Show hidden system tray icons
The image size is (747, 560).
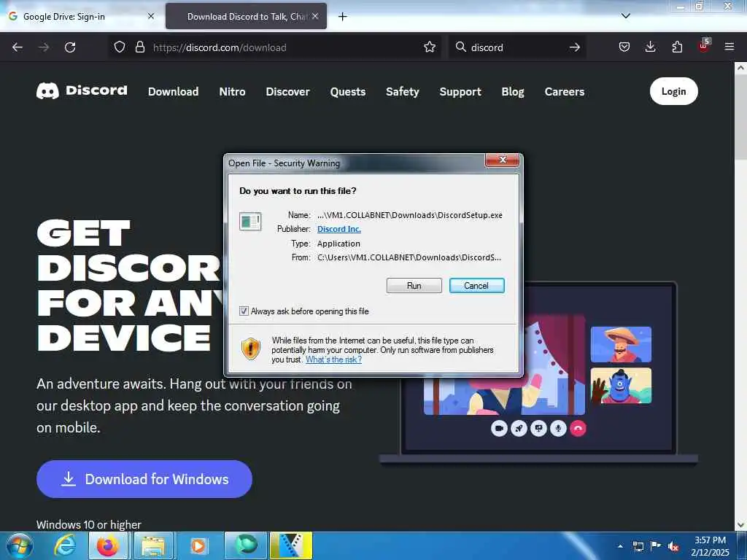pos(620,546)
